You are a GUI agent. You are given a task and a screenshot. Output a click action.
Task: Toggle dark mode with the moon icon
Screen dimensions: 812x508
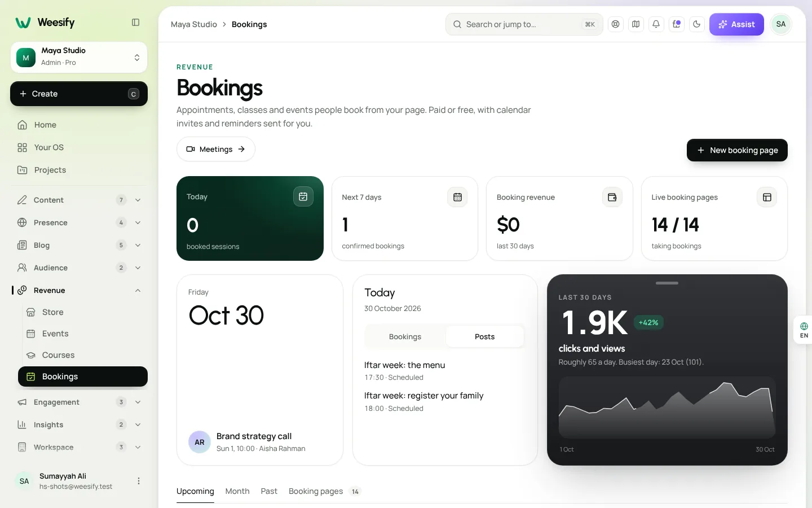[x=697, y=24]
